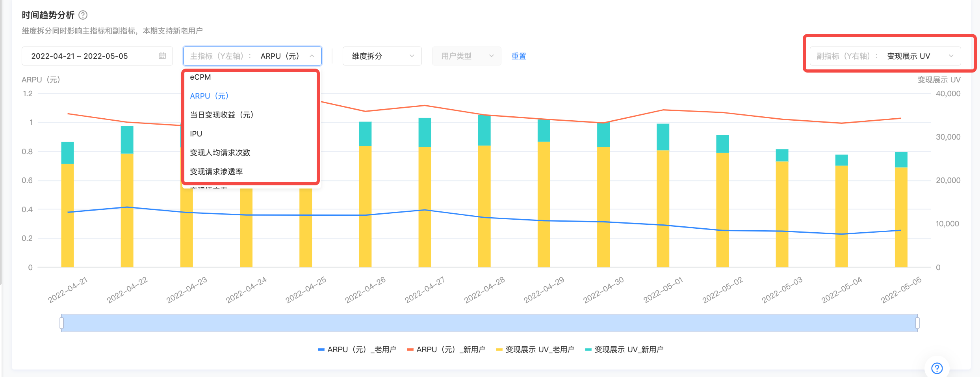The width and height of the screenshot is (980, 377).
Task: Toggle 变现展示 UV_老用户 legend series
Action: pyautogui.click(x=535, y=349)
